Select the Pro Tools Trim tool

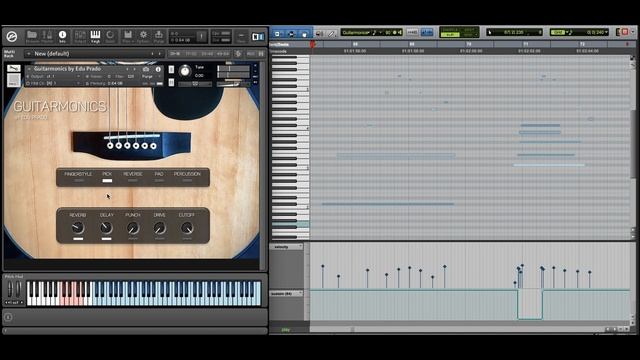click(291, 33)
